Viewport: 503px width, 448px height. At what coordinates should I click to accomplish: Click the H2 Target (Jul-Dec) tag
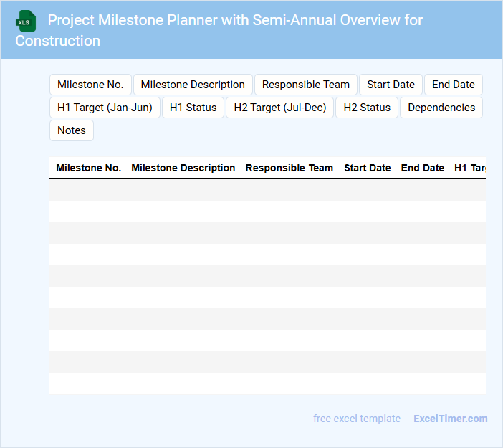[280, 108]
